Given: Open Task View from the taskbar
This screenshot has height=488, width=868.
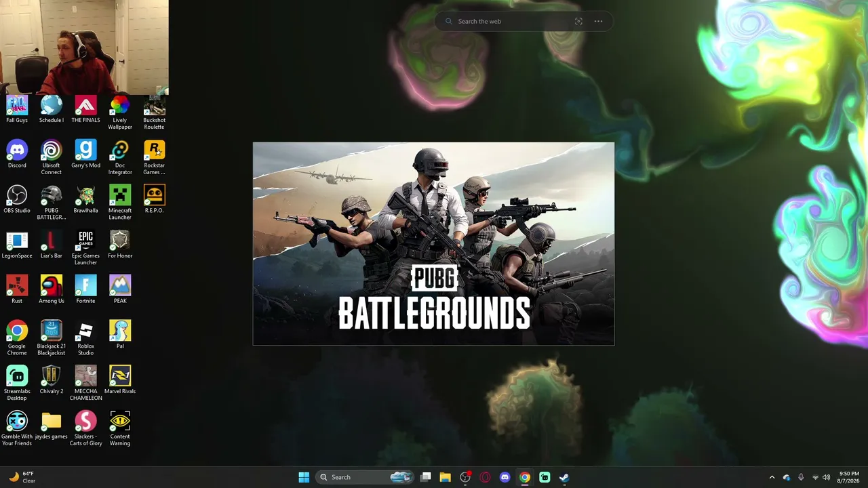Looking at the screenshot, I should click(426, 477).
